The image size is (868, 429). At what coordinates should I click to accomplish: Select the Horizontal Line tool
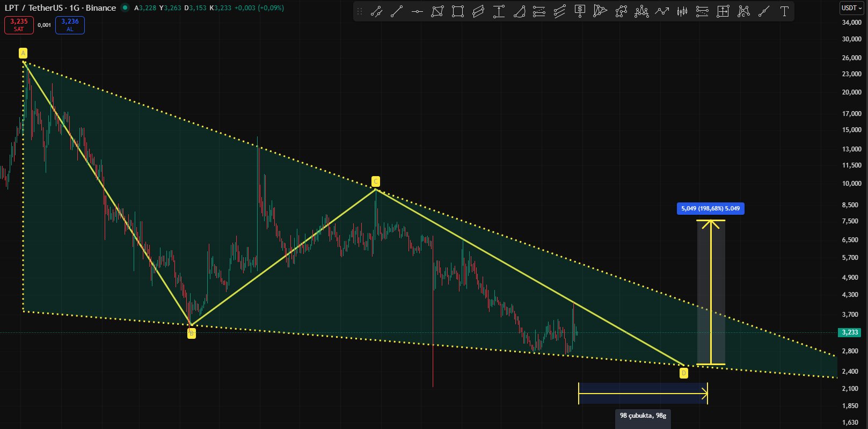(417, 11)
